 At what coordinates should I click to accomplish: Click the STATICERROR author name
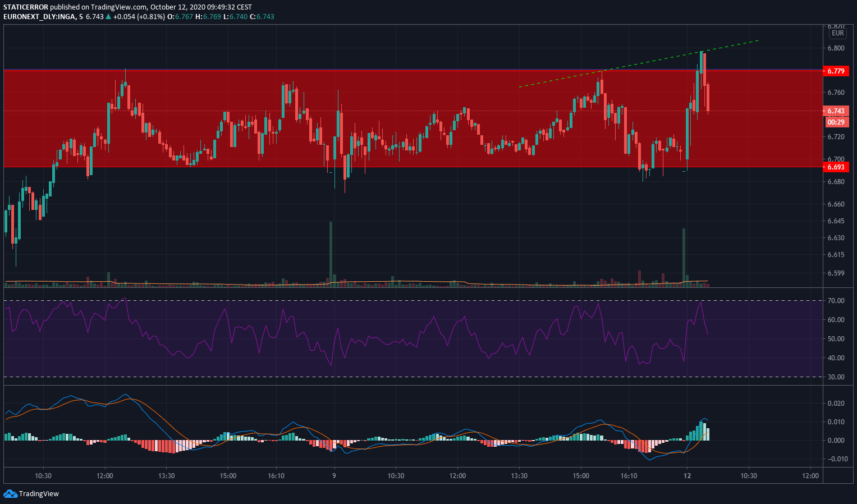coord(26,7)
